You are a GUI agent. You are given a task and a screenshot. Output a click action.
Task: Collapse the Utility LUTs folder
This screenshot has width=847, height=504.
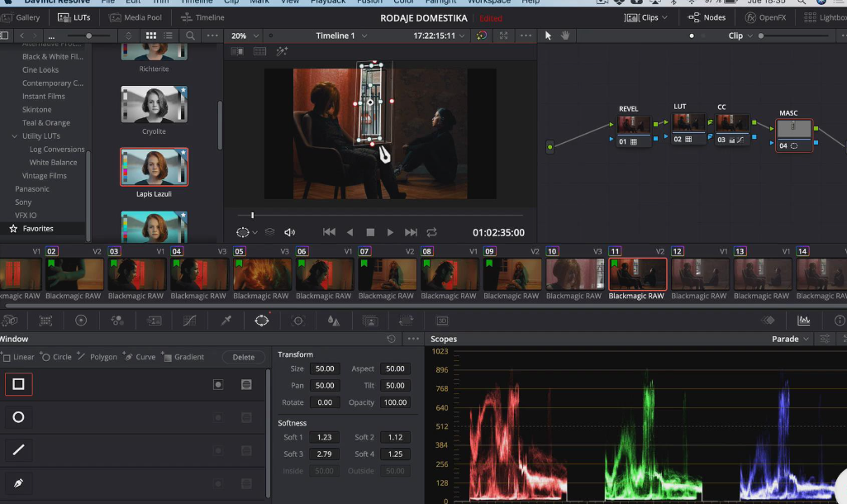pos(15,136)
